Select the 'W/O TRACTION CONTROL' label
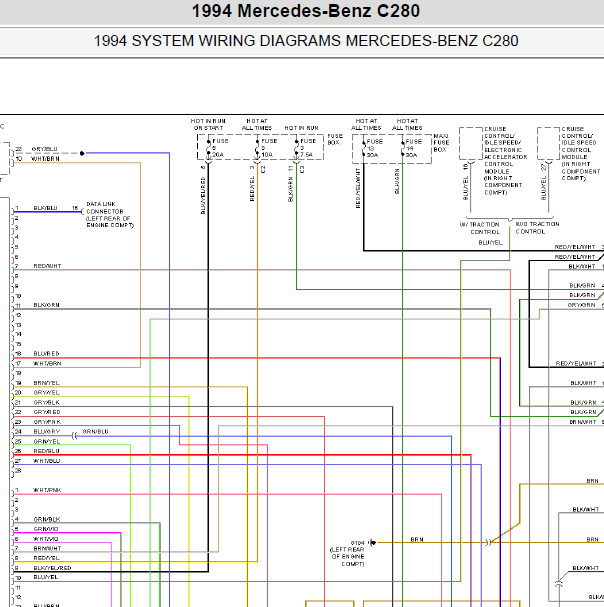 537,228
